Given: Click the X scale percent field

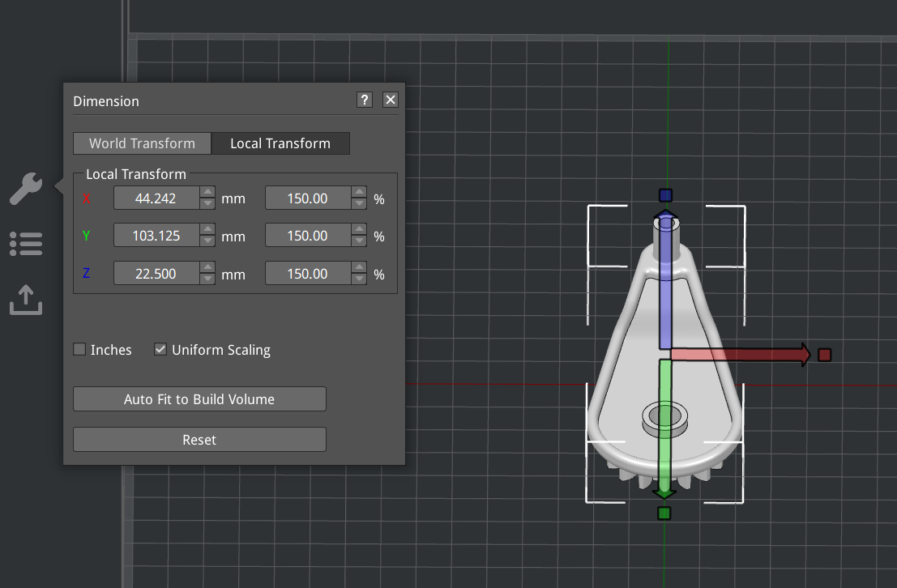Looking at the screenshot, I should 309,198.
